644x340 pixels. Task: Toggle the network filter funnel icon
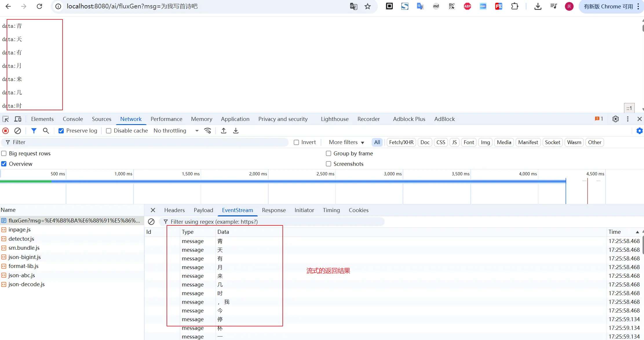click(x=34, y=131)
